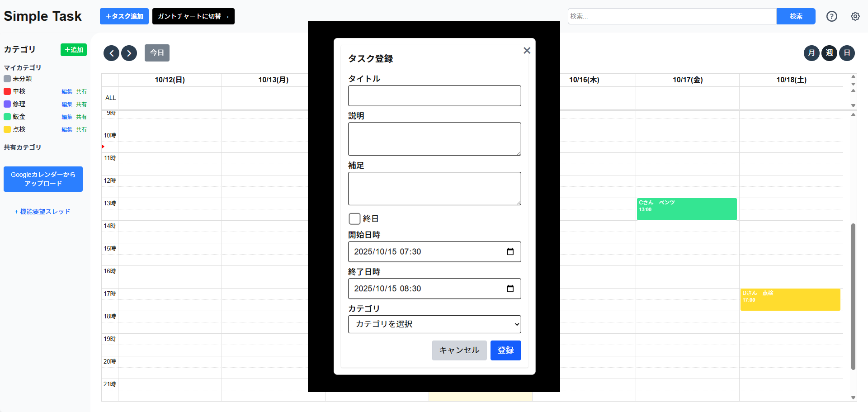Viewport: 868px width, 412px height.
Task: Open the カテゴリを選択 dropdown
Action: [x=434, y=324]
